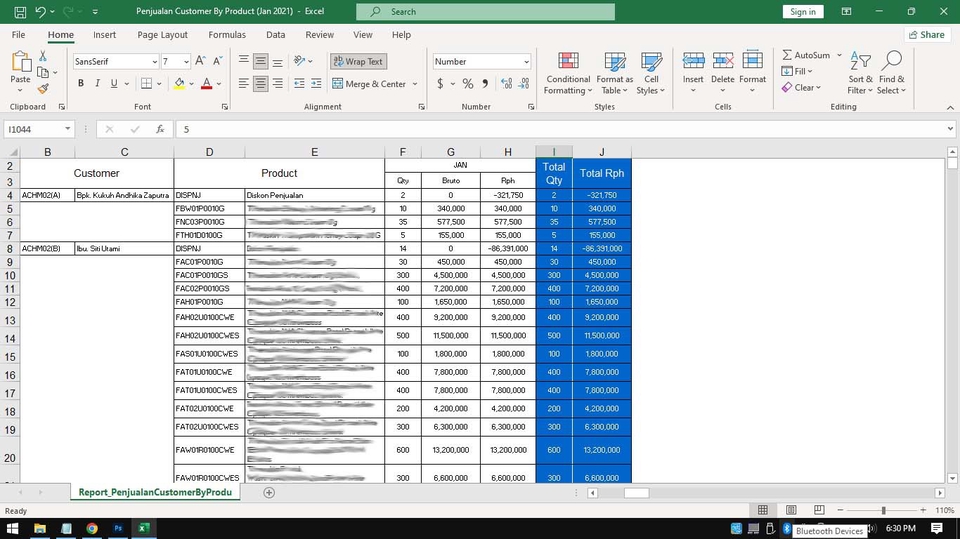Switch to the Review tab

(320, 35)
